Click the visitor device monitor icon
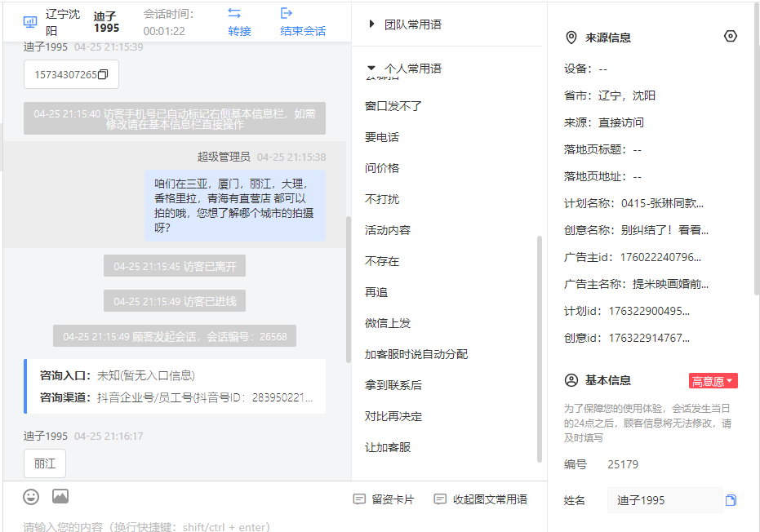Viewport: 760px width, 532px height. [30, 22]
